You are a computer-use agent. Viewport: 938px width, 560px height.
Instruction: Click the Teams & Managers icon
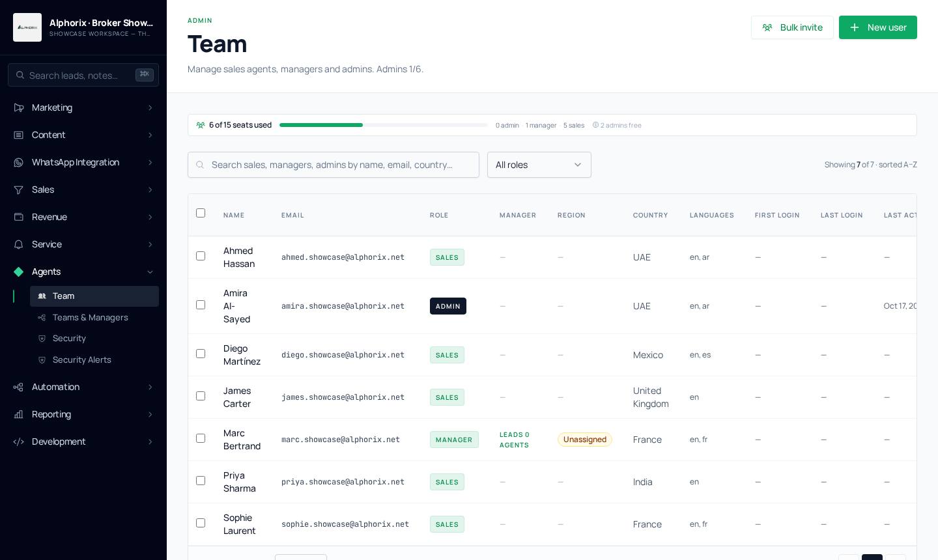tap(42, 318)
